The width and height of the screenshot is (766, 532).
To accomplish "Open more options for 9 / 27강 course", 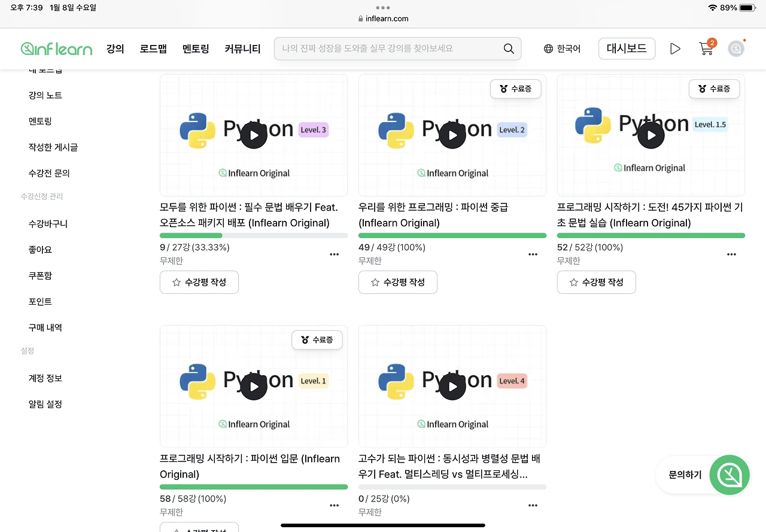I will [x=335, y=254].
